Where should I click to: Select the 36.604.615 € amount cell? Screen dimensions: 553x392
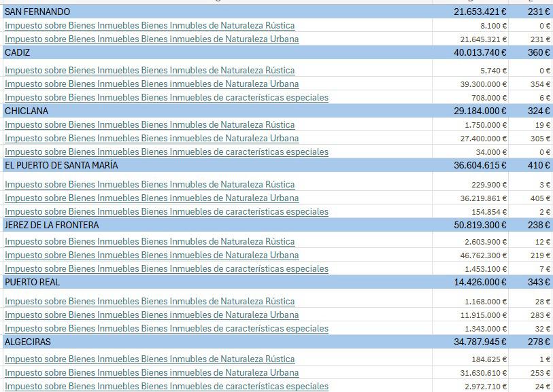click(480, 165)
